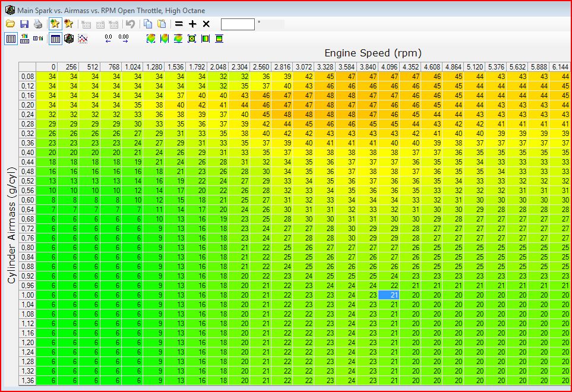
Task: Click the rainbow surface icon with vertical side bars
Action: pyautogui.click(x=165, y=39)
